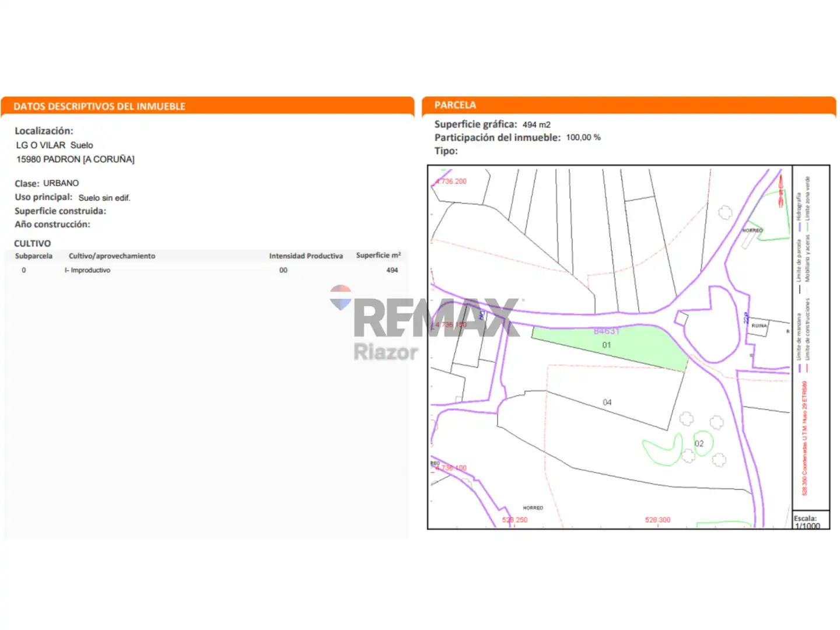Click the north arrow on the map
840x630 pixels.
(x=780, y=190)
